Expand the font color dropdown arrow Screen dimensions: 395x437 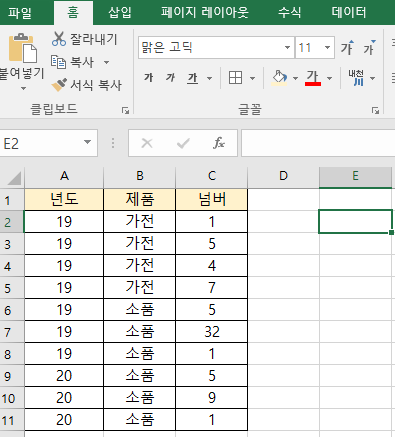coord(329,79)
